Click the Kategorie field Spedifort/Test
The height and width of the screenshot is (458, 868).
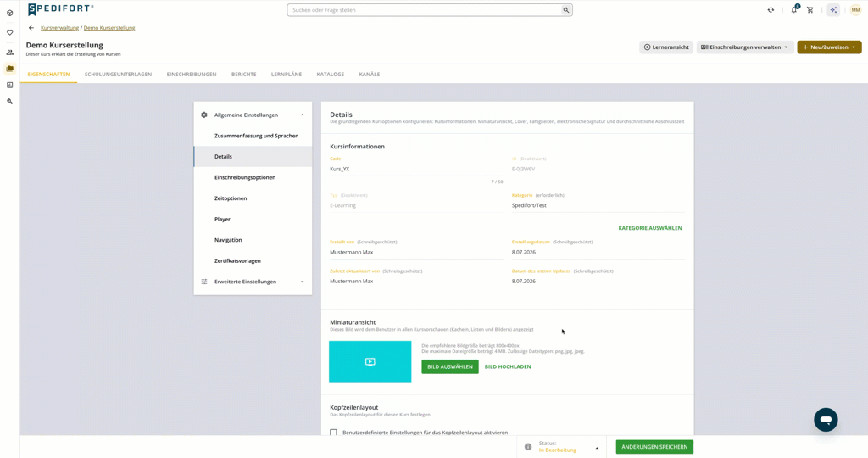click(x=598, y=205)
